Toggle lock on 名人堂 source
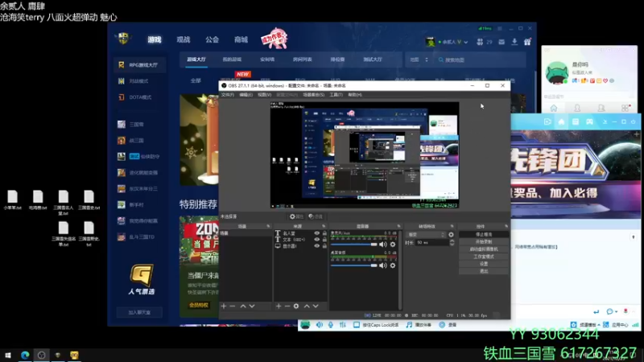Screen dimensions: 644x362 (x=324, y=233)
